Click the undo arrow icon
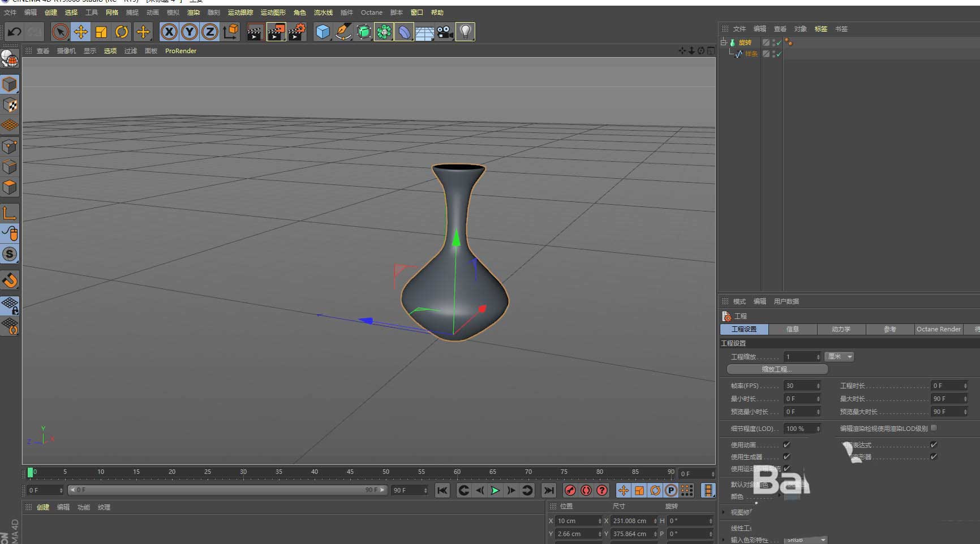The width and height of the screenshot is (980, 544). [14, 32]
